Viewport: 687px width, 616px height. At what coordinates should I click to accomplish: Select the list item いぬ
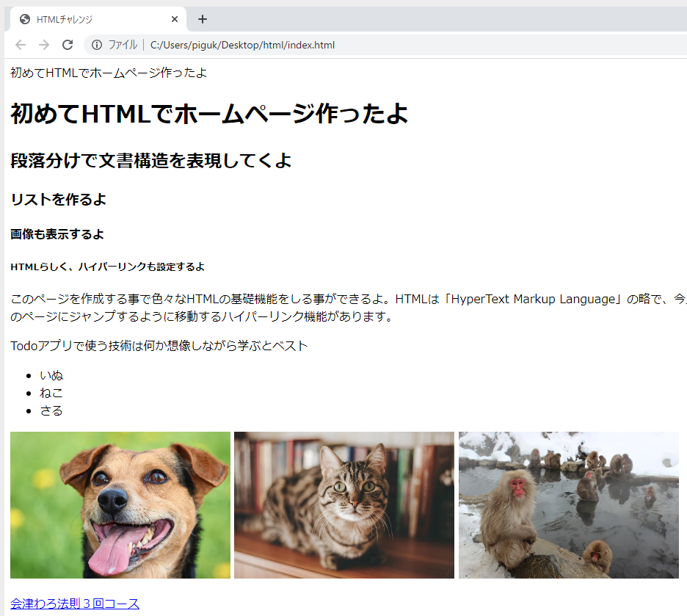pos(50,375)
